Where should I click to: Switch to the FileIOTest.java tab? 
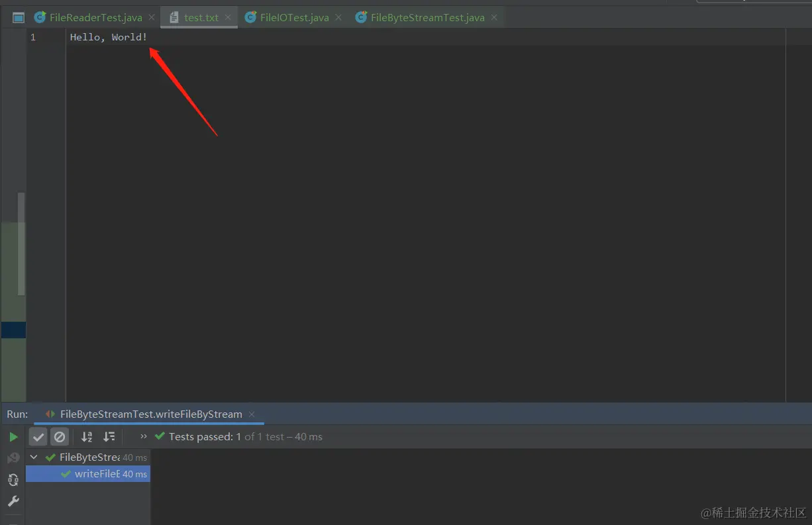(x=294, y=17)
